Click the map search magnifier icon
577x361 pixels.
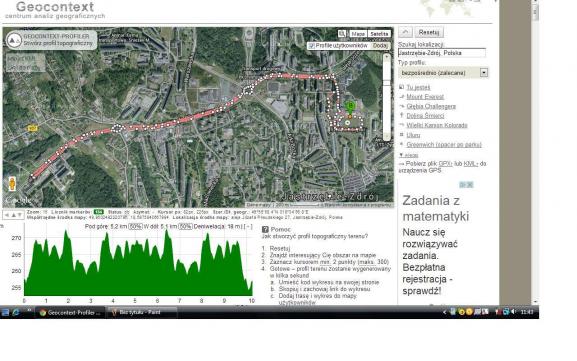342,33
